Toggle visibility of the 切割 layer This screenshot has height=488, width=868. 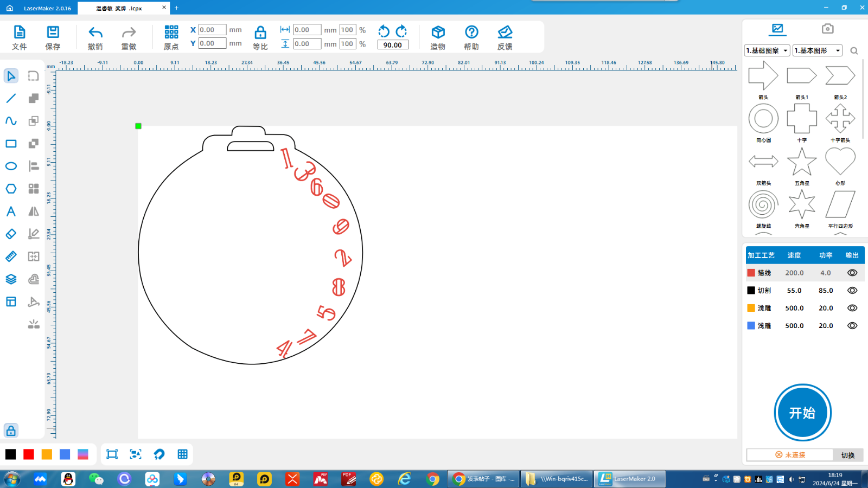coord(852,291)
